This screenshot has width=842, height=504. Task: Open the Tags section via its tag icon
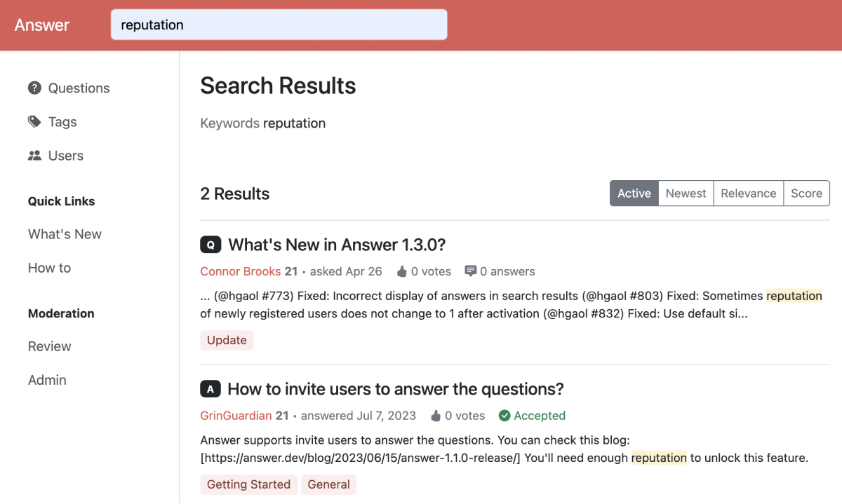[x=34, y=121]
